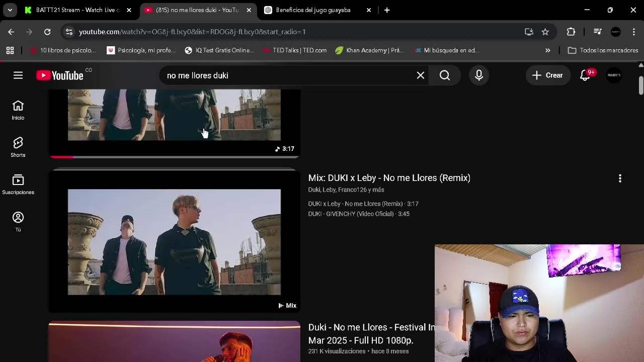The image size is (644, 362).
Task: View site information icon in address bar
Action: coord(69,32)
